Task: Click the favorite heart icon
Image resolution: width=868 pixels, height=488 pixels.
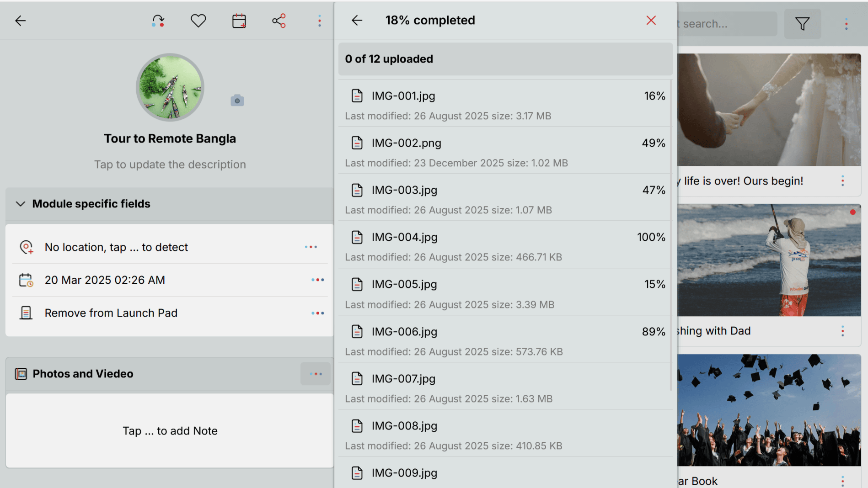Action: [x=198, y=21]
